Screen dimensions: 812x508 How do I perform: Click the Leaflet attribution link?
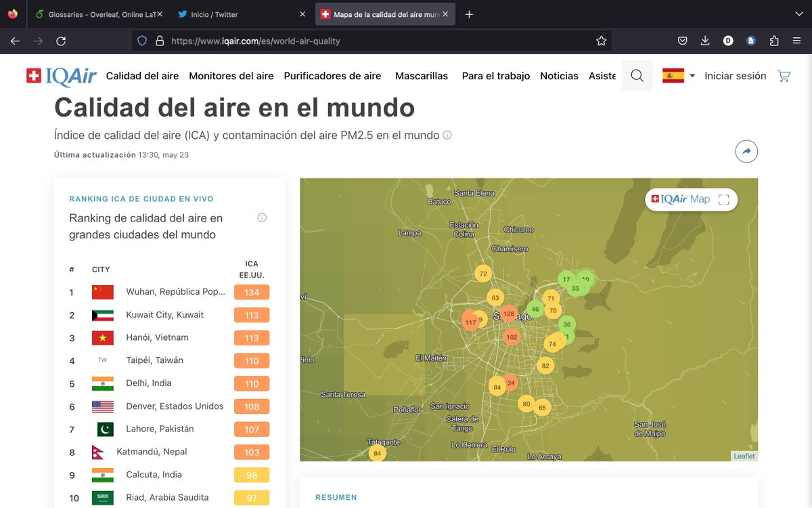(744, 456)
